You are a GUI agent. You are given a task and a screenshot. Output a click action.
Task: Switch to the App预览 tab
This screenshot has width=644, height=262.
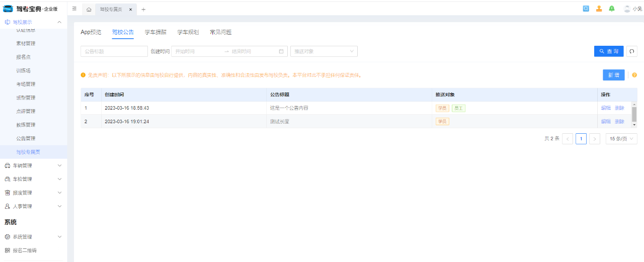(x=91, y=32)
